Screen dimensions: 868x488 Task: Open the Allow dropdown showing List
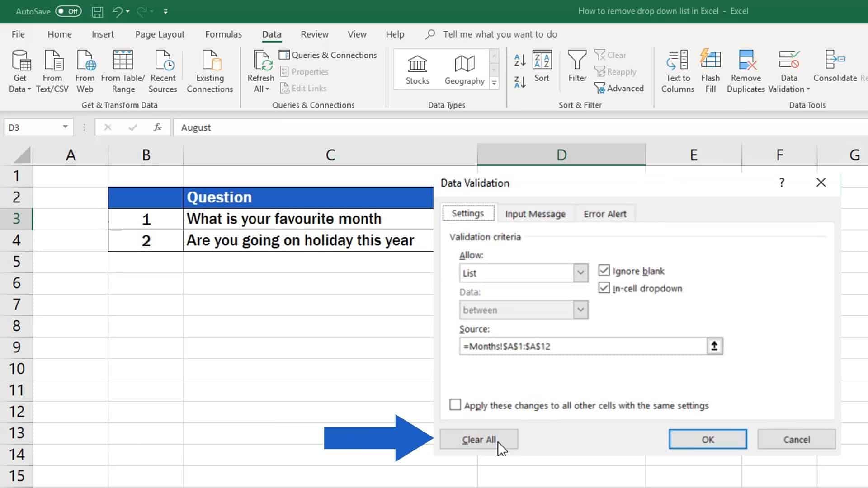[580, 272]
